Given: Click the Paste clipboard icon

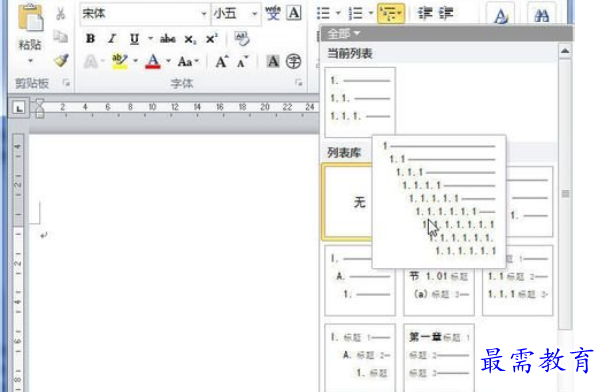Looking at the screenshot, I should [30, 18].
